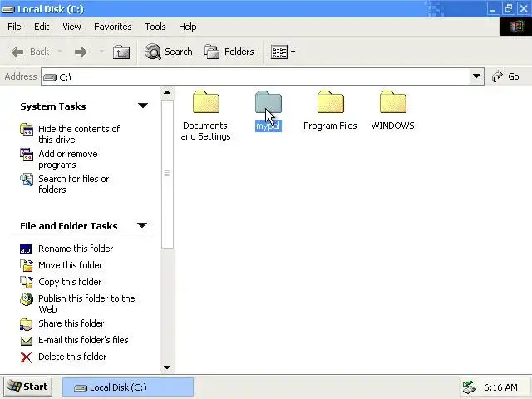Click the drive icon in Address bar
Viewport: 532px width, 399px height.
point(50,77)
